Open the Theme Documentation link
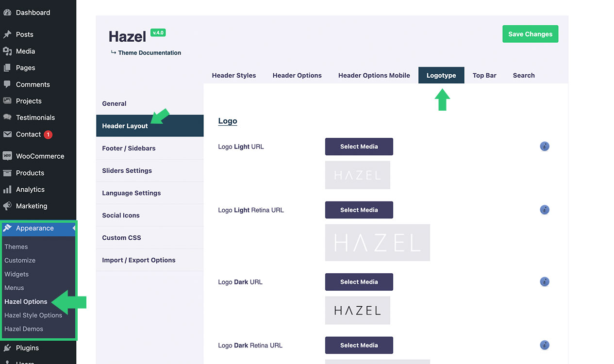This screenshot has width=614, height=364. click(149, 52)
